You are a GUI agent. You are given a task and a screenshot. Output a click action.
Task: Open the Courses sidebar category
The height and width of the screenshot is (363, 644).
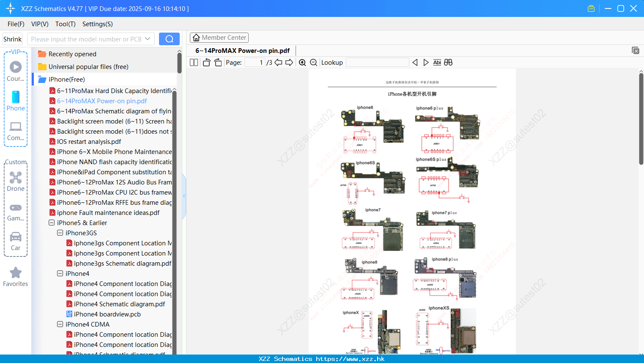pyautogui.click(x=16, y=71)
